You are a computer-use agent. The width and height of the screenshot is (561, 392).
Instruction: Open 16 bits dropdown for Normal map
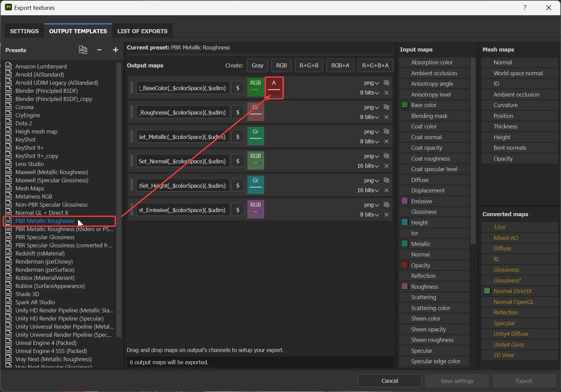[x=368, y=166]
